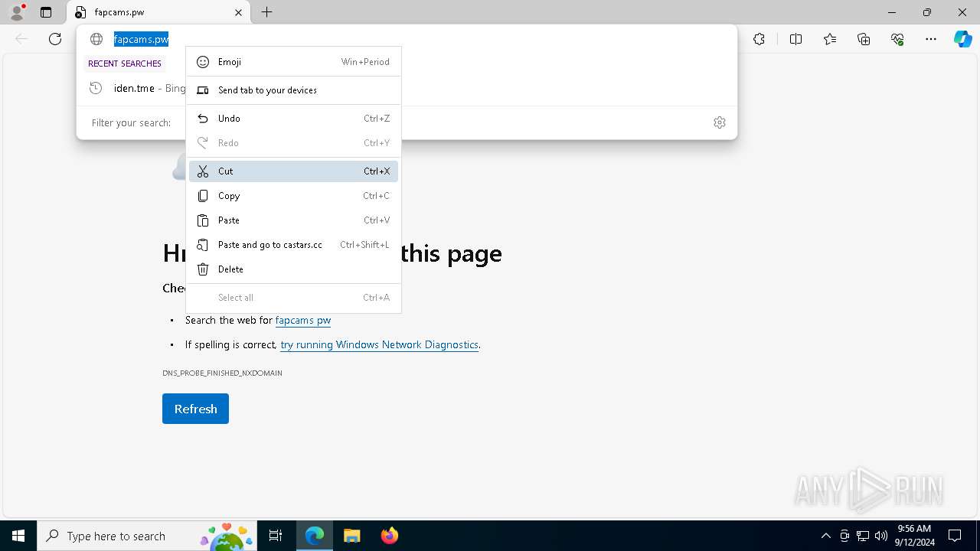980x551 pixels.
Task: Close the fapcams.pw tab
Action: point(238,12)
